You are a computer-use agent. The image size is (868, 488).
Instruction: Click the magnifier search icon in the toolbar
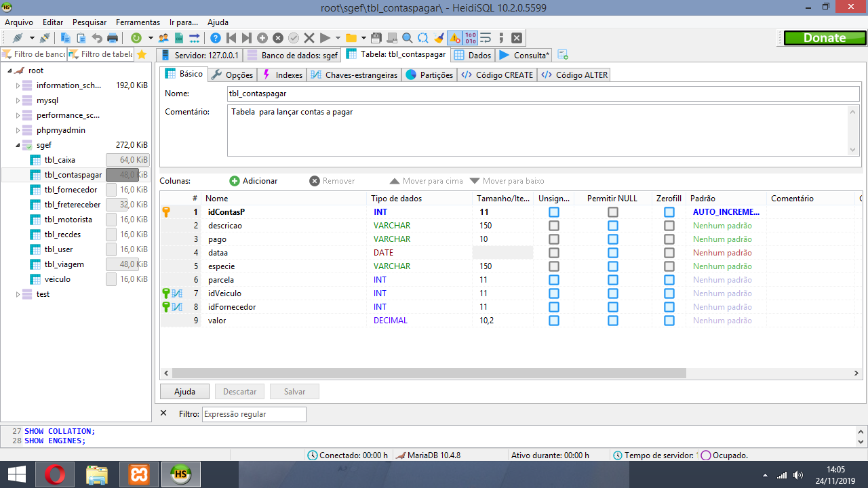coord(408,38)
